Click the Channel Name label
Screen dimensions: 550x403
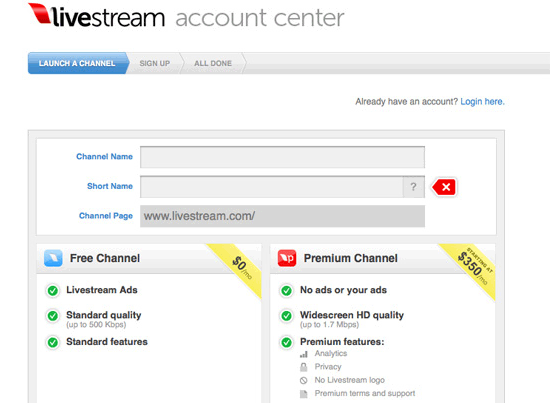[105, 157]
